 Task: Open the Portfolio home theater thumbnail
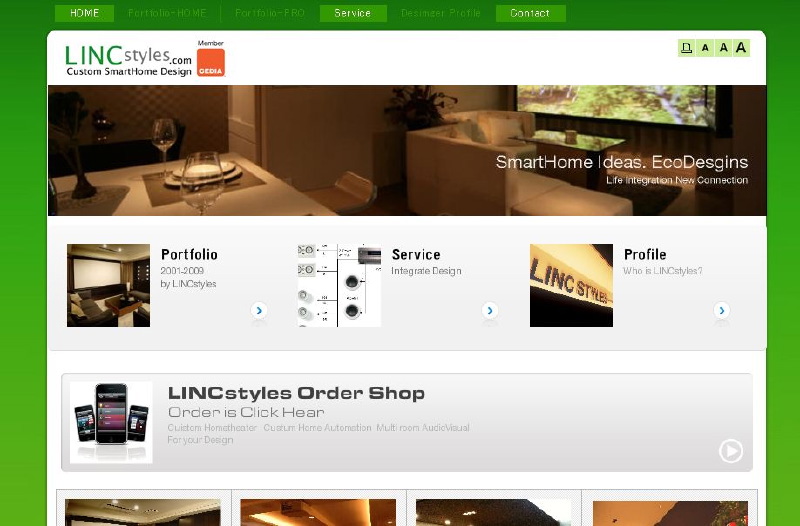pos(108,285)
